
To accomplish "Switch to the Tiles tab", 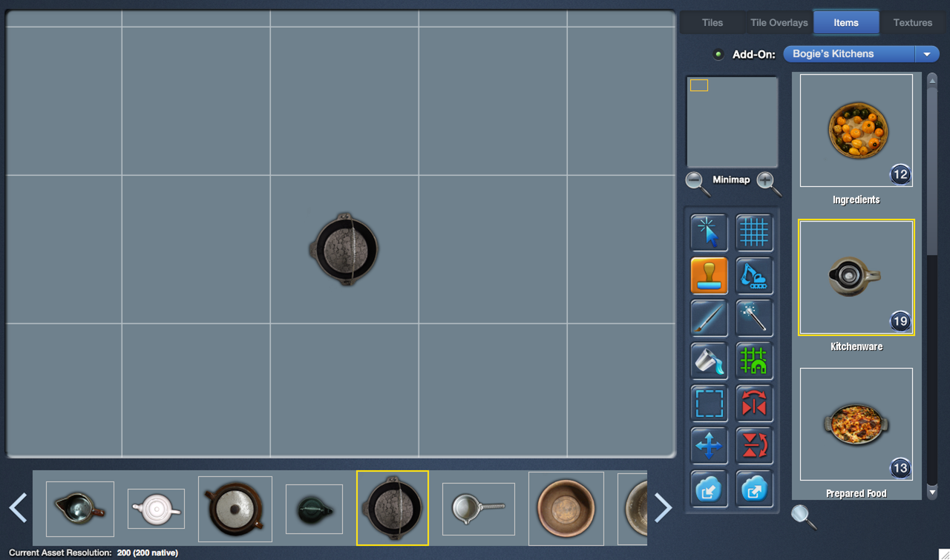I will (712, 22).
